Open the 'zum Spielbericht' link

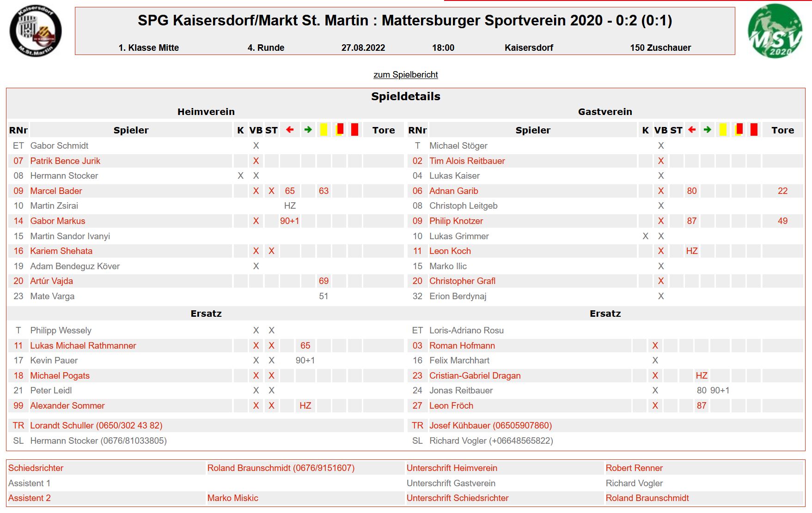[406, 74]
